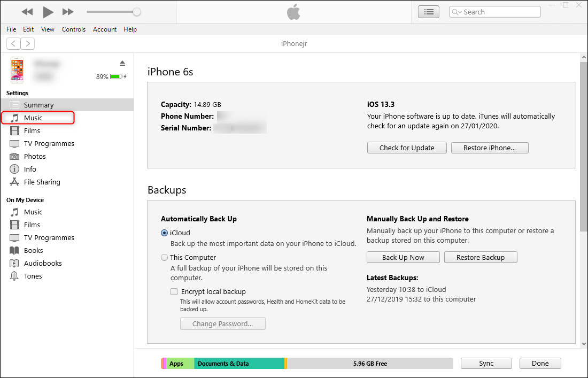Screen dimensions: 588x378
Task: Open the Edit menu
Action: point(28,29)
